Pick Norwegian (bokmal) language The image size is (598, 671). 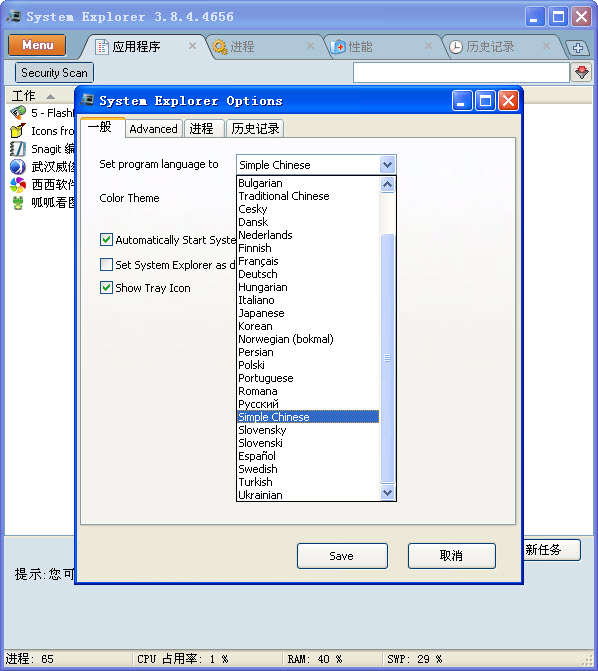(x=308, y=339)
